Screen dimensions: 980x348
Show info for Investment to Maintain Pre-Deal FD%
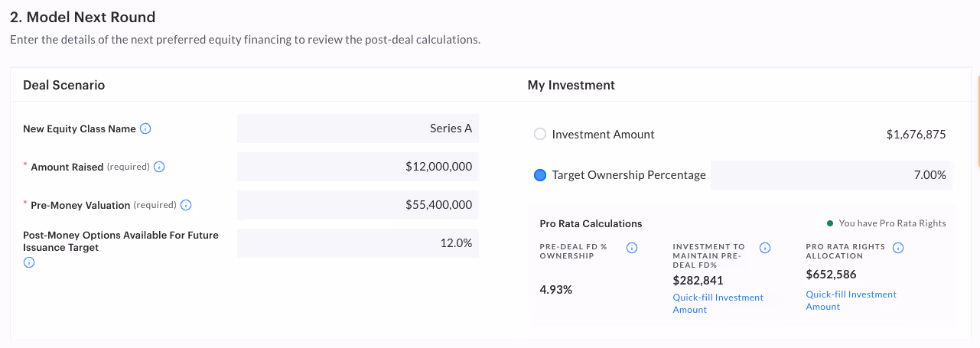point(765,248)
